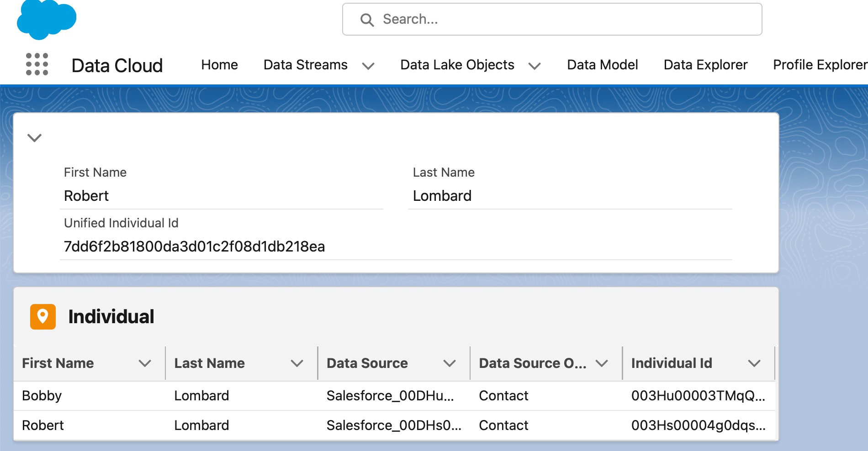
Task: Select Robert in the Individual table
Action: (43, 425)
